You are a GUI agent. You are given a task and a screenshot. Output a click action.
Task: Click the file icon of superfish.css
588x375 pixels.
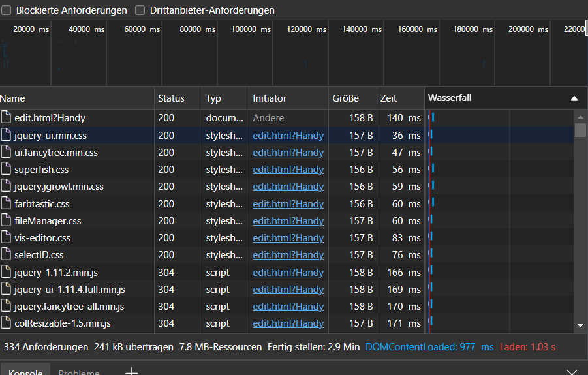pos(7,170)
